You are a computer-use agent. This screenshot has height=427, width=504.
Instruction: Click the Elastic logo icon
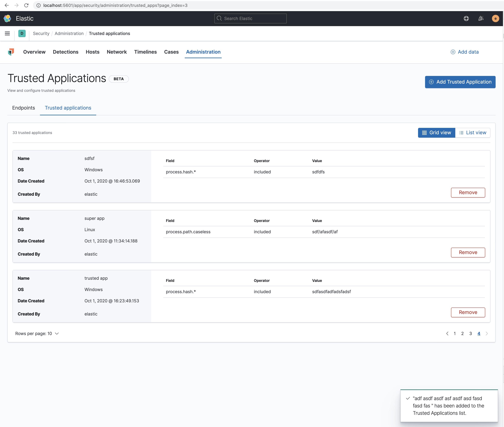[7, 18]
